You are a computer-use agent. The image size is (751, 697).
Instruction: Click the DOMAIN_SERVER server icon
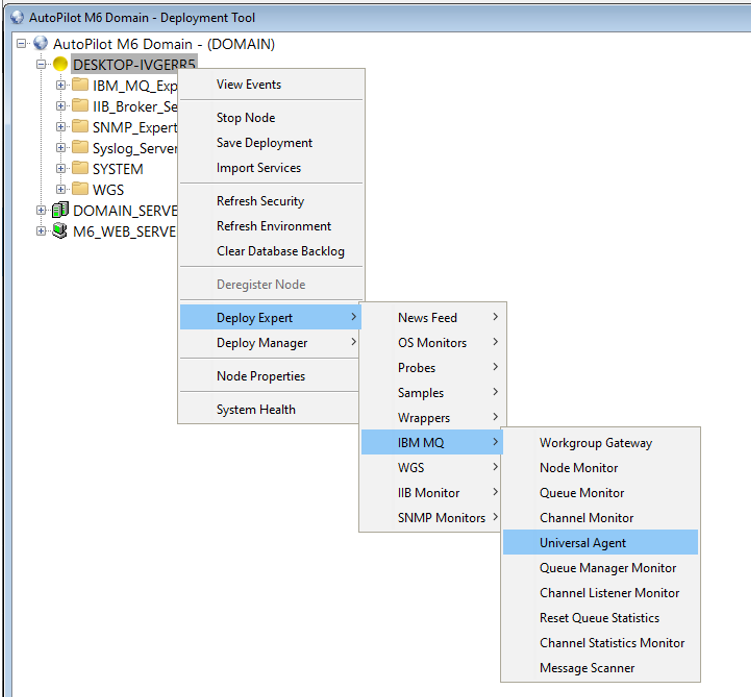60,209
